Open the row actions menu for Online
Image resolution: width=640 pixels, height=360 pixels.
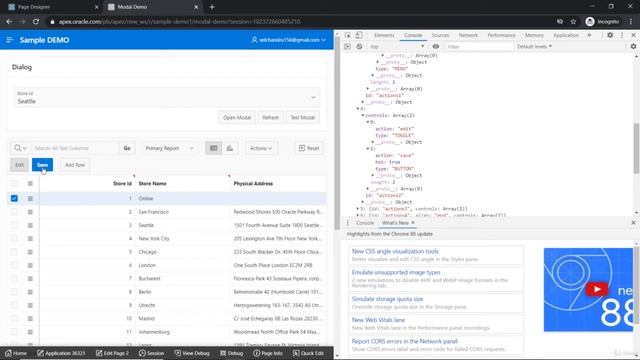pyautogui.click(x=30, y=198)
